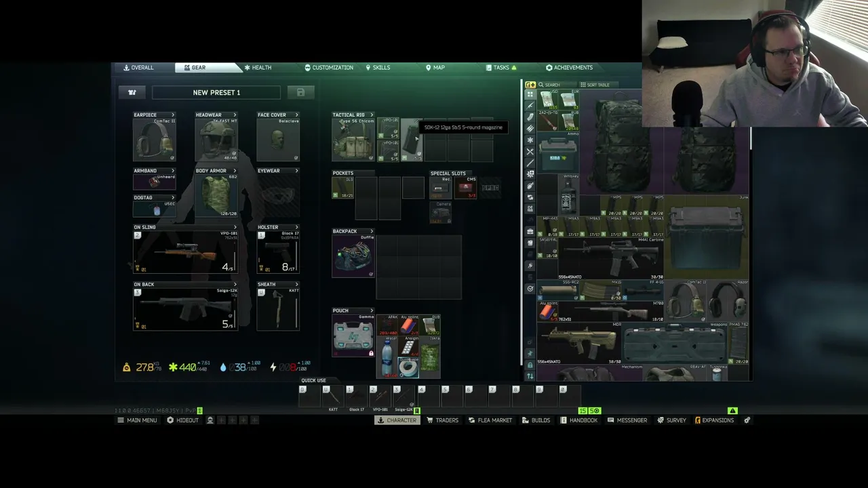Save the gear preset with the floppy icon
The width and height of the screenshot is (868, 488).
[x=300, y=92]
